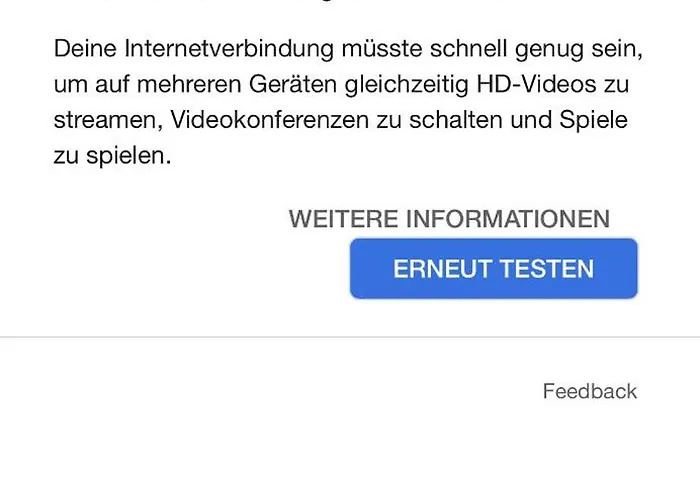Click the word Videokonferenzen in the description

[x=270, y=120]
